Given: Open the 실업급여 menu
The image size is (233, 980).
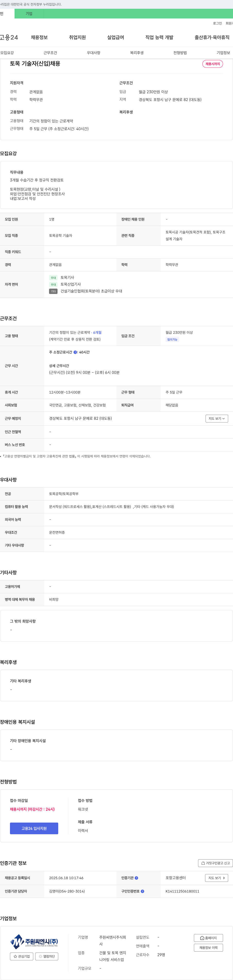Looking at the screenshot, I should click(x=116, y=37).
